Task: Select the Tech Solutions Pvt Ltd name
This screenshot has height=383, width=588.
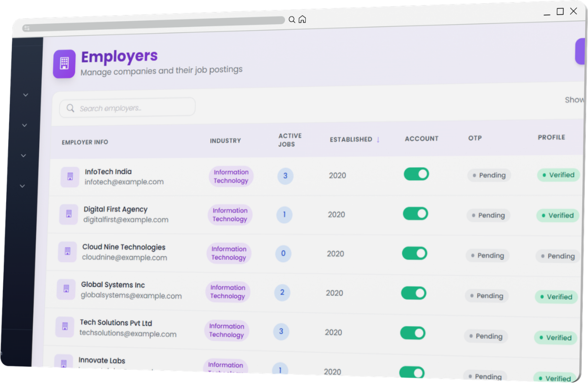Action: [x=116, y=323]
